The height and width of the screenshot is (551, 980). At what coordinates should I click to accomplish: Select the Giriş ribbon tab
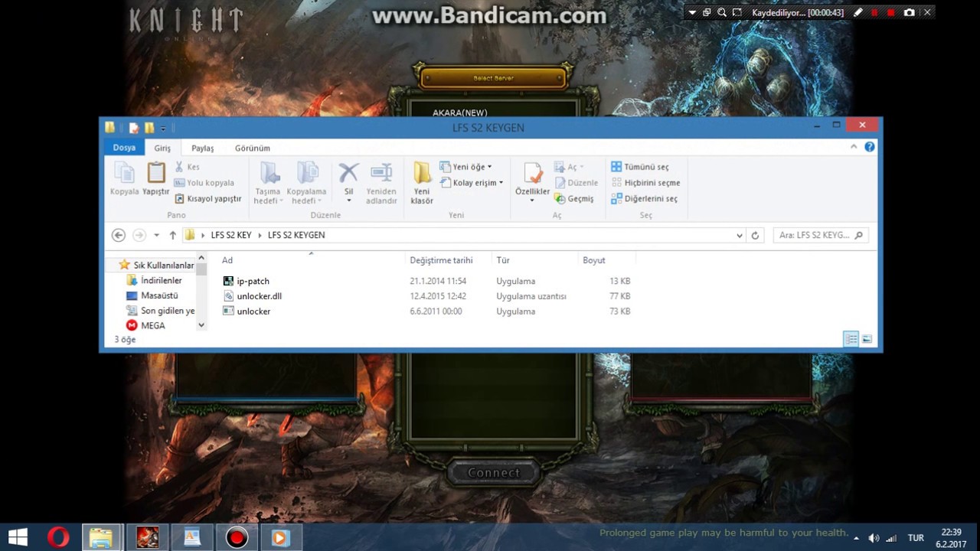tap(162, 148)
